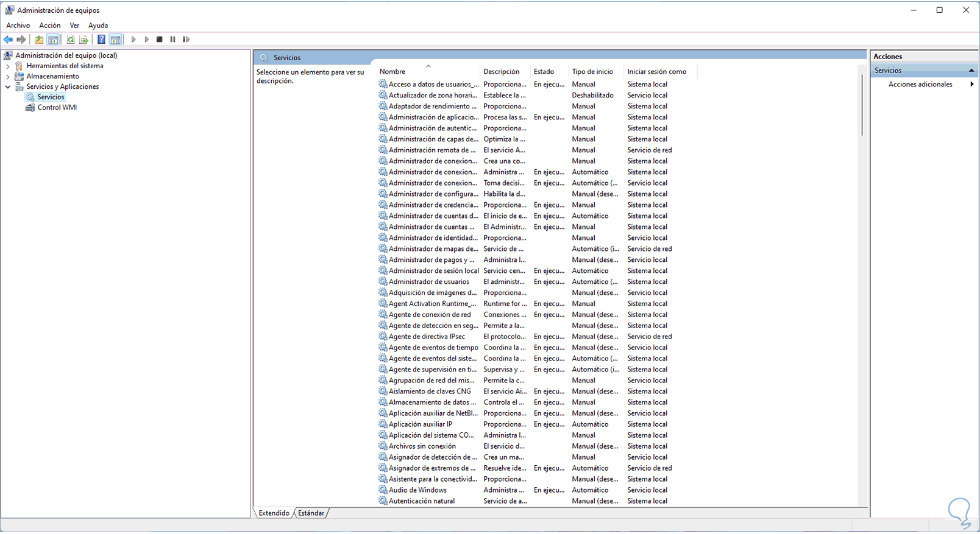The width and height of the screenshot is (980, 534).
Task: Toggle the action pane show/hide toolbar button
Action: point(115,40)
